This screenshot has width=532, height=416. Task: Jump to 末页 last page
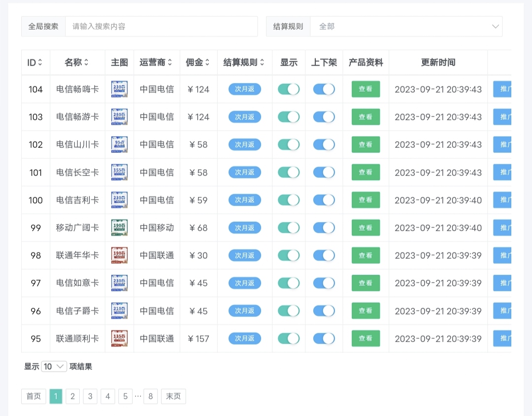click(173, 396)
